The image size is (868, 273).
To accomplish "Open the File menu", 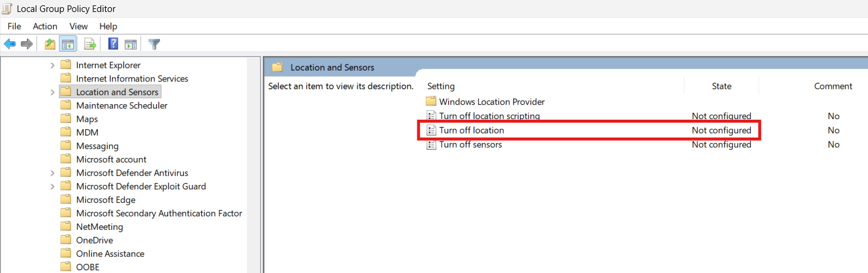I will (x=14, y=26).
